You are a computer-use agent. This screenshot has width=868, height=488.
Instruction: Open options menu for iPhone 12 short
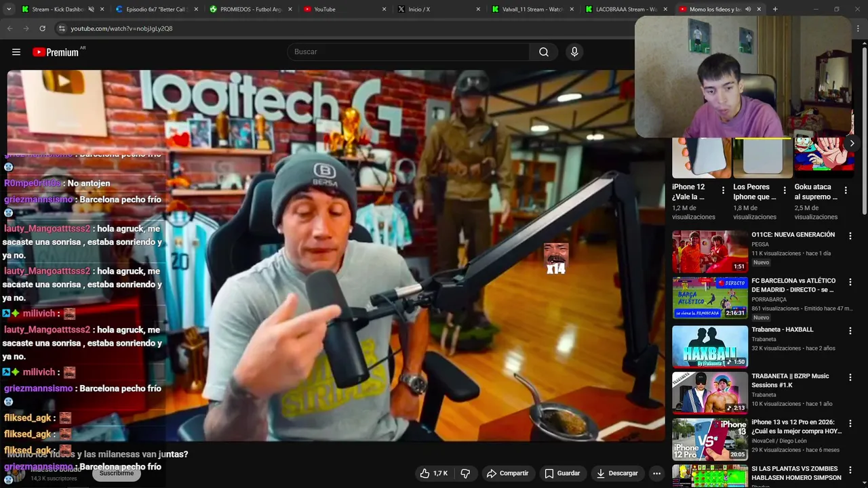click(723, 190)
